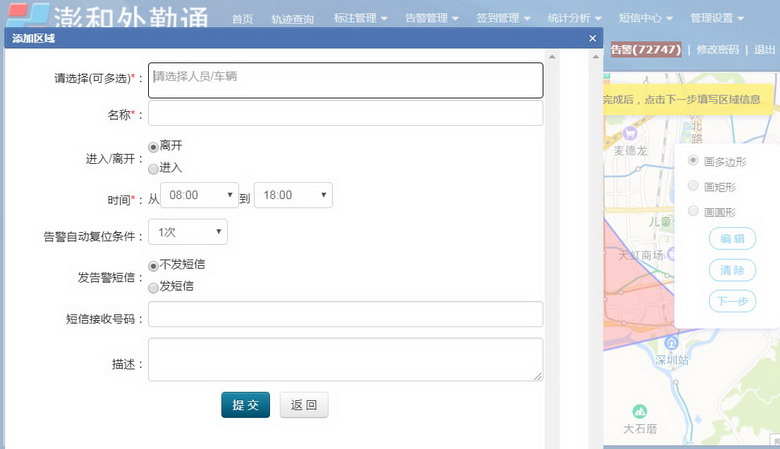Click the 退出 logout link
The image size is (780, 449).
(x=764, y=49)
